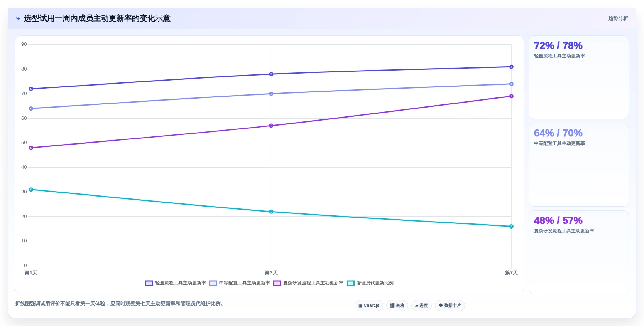Click the 第1天 x-axis label

pyautogui.click(x=31, y=273)
